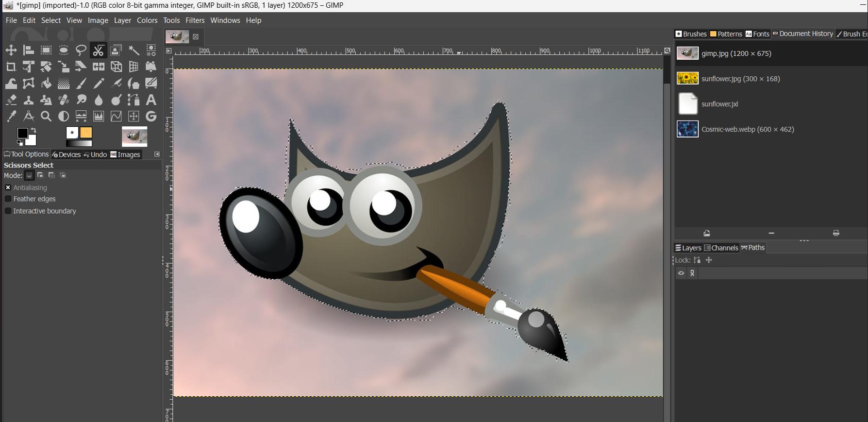Viewport: 868px width, 422px height.
Task: Open the Fonts tab
Action: 757,34
